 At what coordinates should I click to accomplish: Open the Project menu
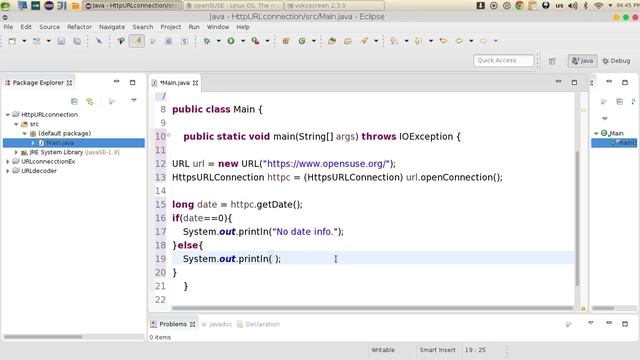point(170,27)
